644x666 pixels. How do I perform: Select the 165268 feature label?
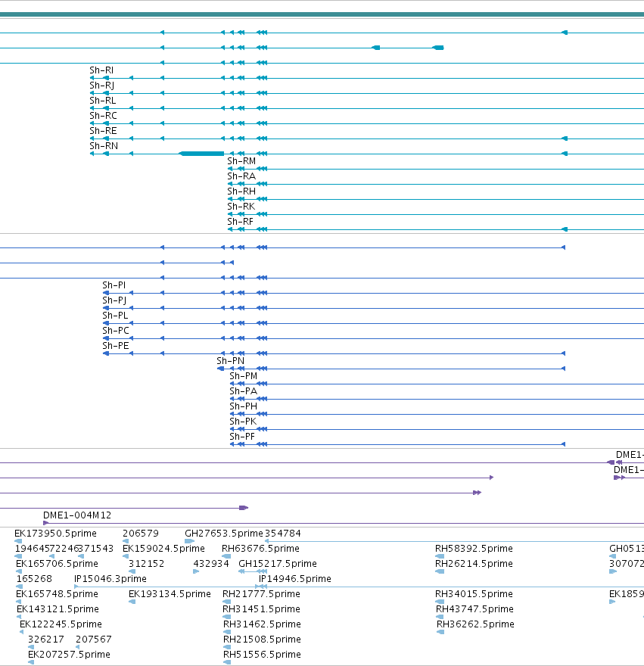pos(34,579)
